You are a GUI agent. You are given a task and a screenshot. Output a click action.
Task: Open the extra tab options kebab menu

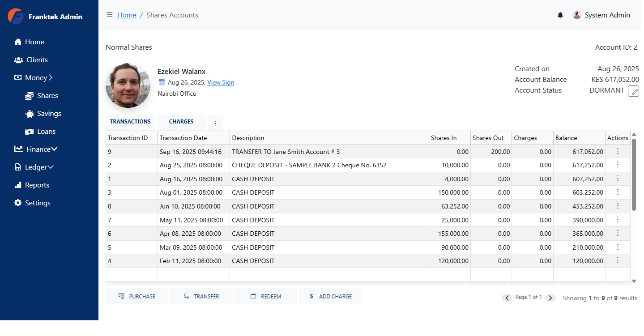215,122
